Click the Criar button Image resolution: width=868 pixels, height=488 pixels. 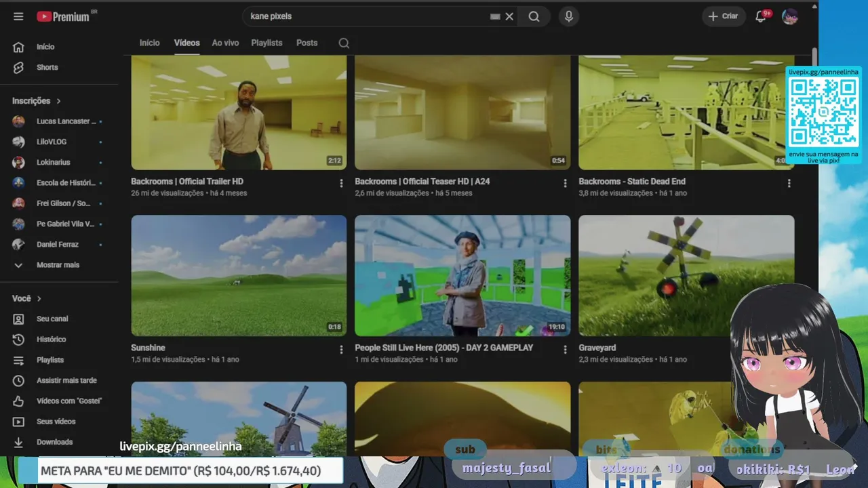click(724, 16)
